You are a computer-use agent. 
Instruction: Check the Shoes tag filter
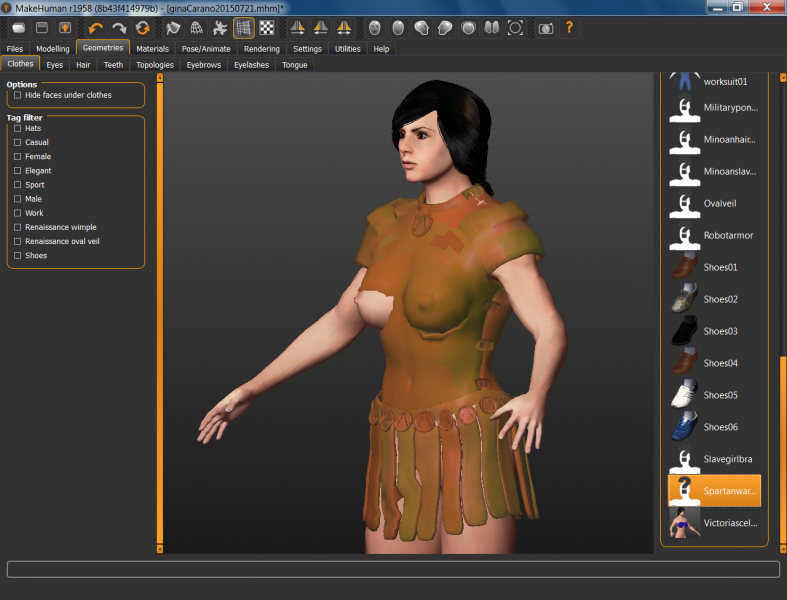coord(18,256)
